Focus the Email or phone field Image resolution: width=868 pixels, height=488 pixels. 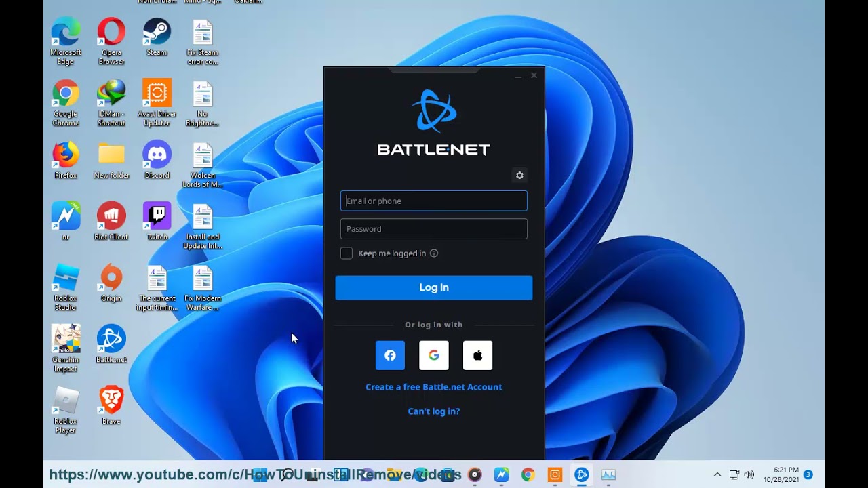pyautogui.click(x=434, y=201)
